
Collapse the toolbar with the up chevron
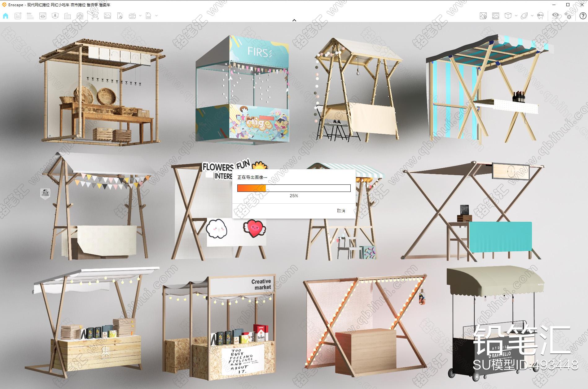pos(294,20)
